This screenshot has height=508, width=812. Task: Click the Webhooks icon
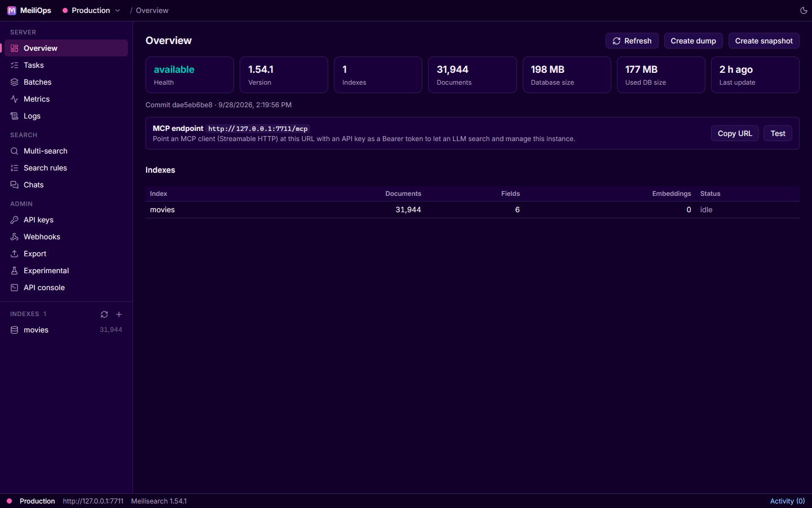(x=15, y=237)
